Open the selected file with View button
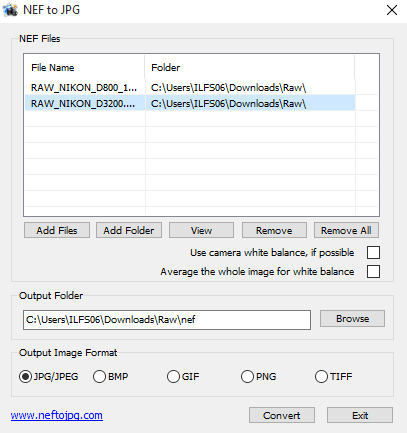This screenshot has height=433, width=407. pyautogui.click(x=201, y=230)
